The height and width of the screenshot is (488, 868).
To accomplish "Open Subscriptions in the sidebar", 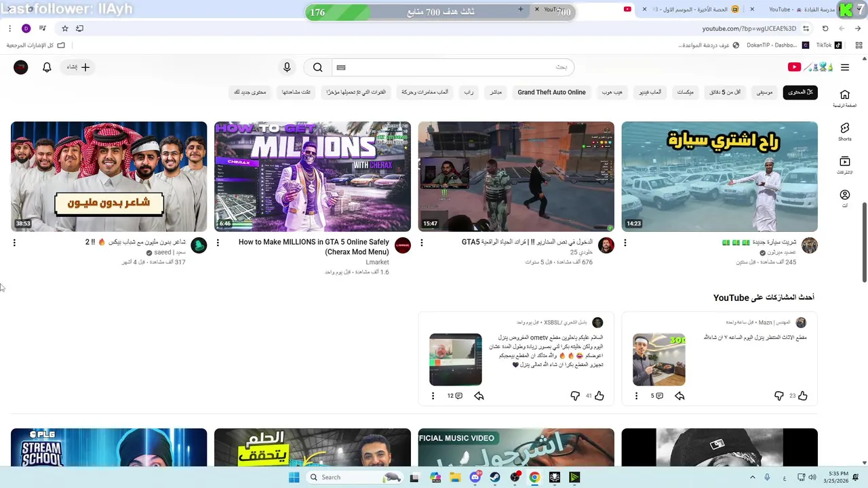I will 844,165.
